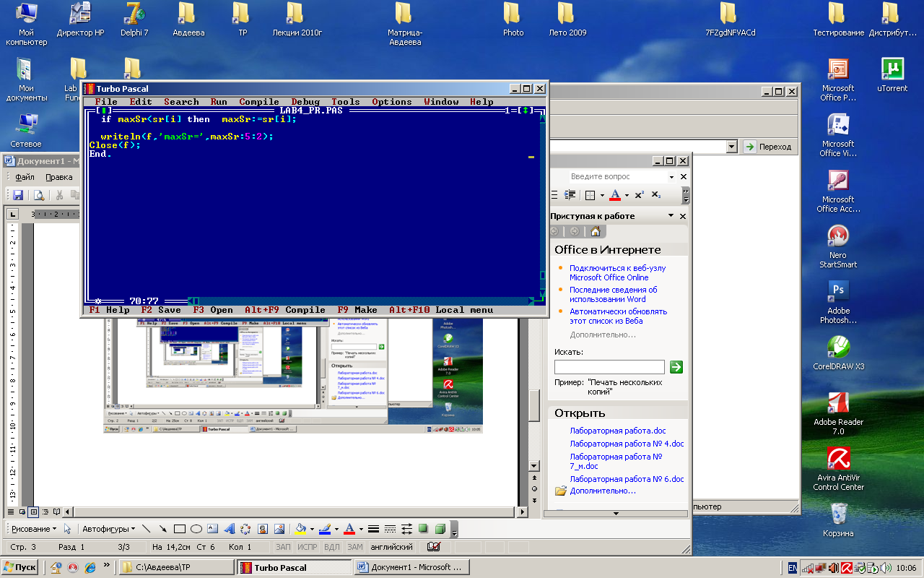Expand the Автофигуры AutoShapes menu

[108, 529]
